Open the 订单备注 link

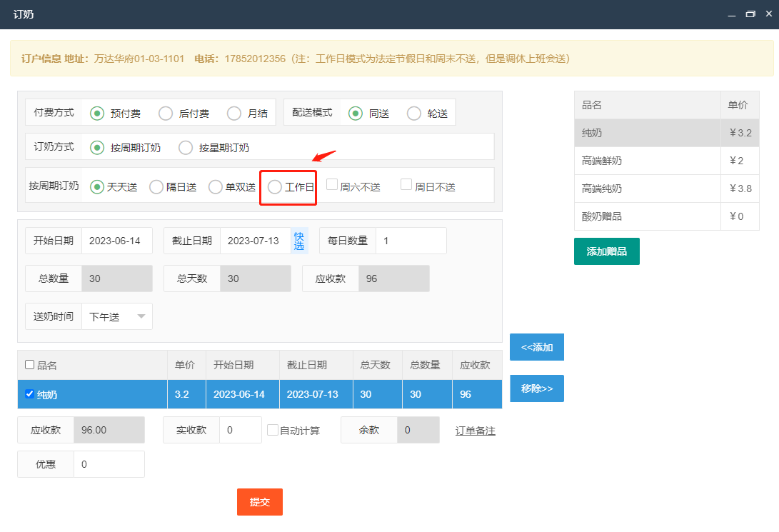(x=476, y=431)
